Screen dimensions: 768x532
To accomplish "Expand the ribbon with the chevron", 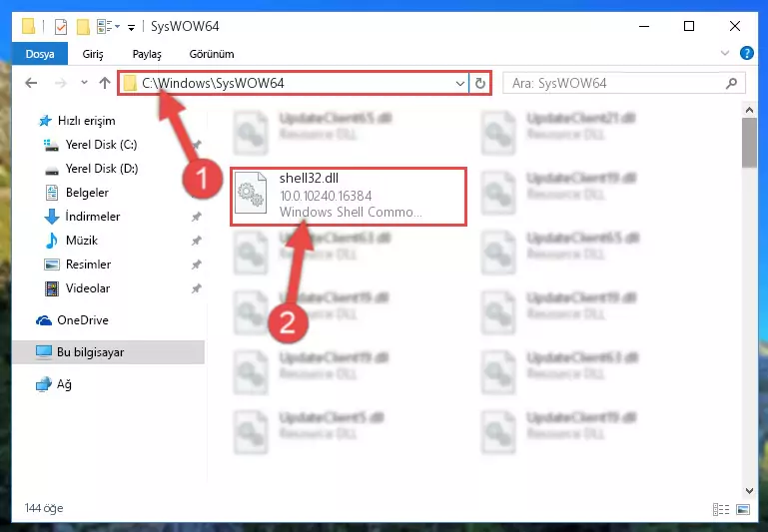I will click(725, 53).
